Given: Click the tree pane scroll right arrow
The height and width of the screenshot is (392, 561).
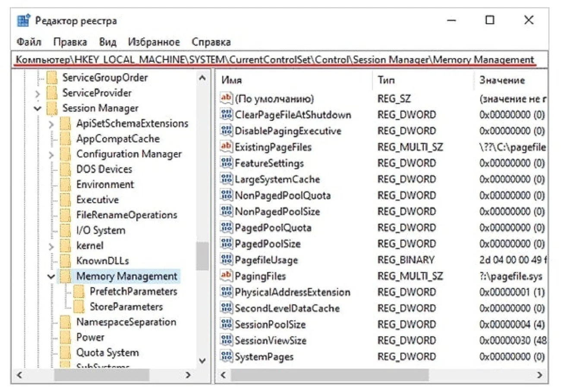Looking at the screenshot, I should (188, 375).
